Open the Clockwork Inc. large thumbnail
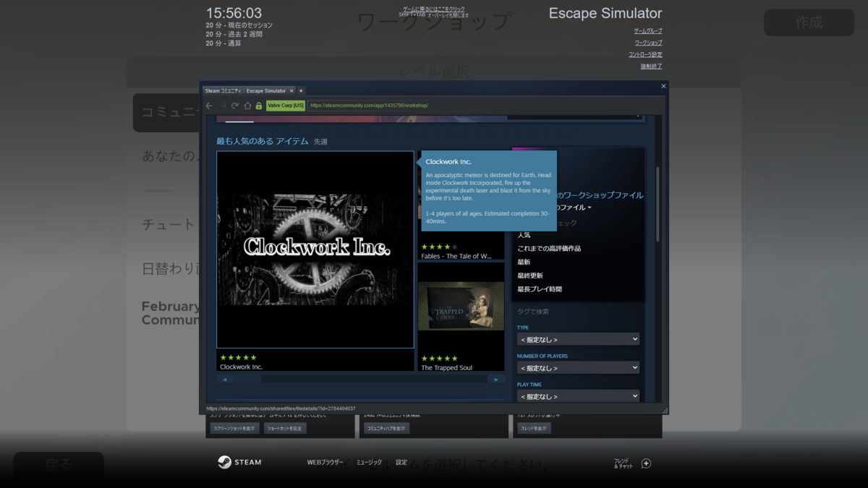 [x=315, y=249]
